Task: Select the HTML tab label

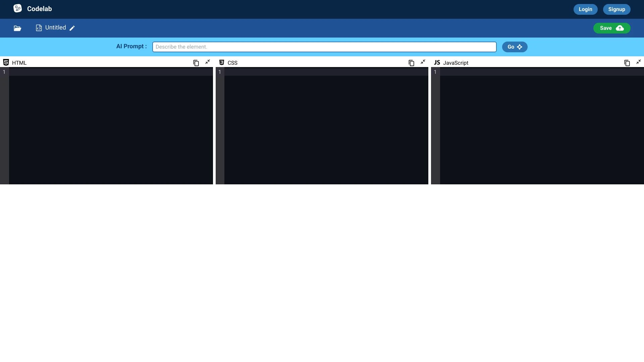Action: coord(19,62)
